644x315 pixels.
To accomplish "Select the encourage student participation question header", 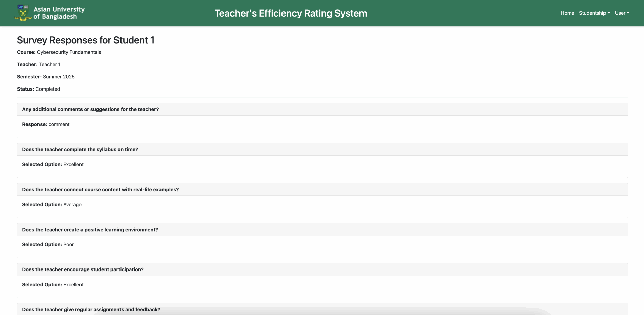I will coord(83,269).
